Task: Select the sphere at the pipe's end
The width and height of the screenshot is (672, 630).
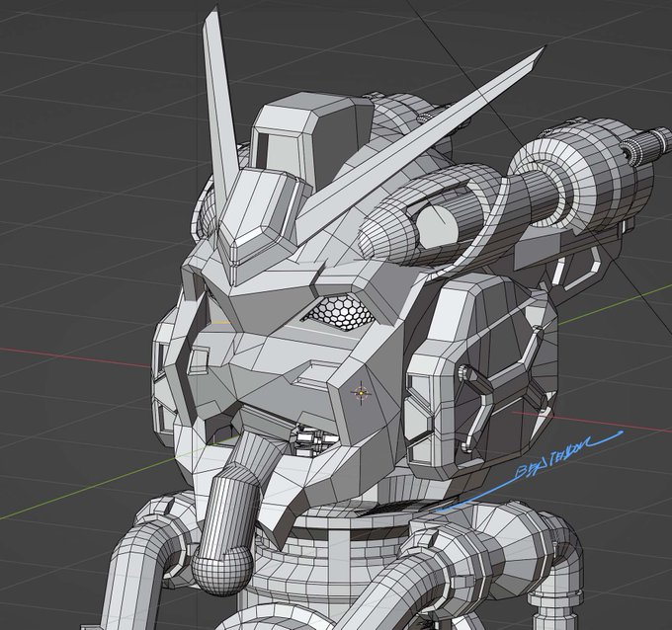Action: click(x=222, y=572)
